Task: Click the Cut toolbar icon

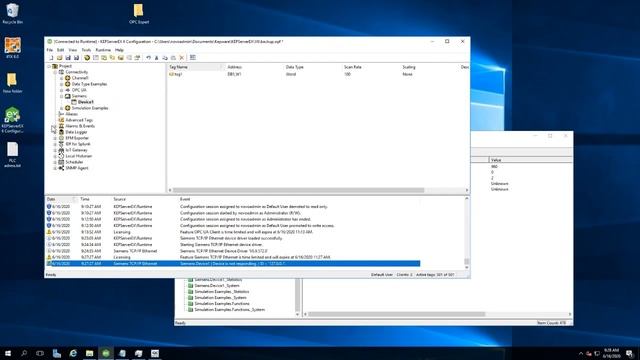Action: coord(157,58)
